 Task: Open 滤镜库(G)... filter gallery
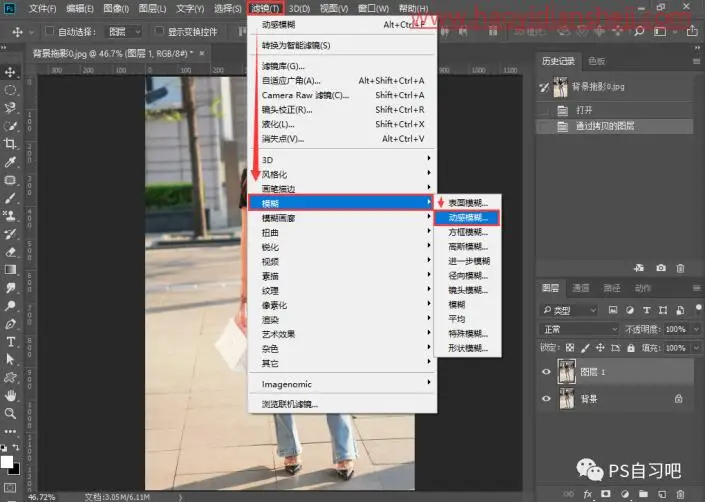[x=342, y=66]
